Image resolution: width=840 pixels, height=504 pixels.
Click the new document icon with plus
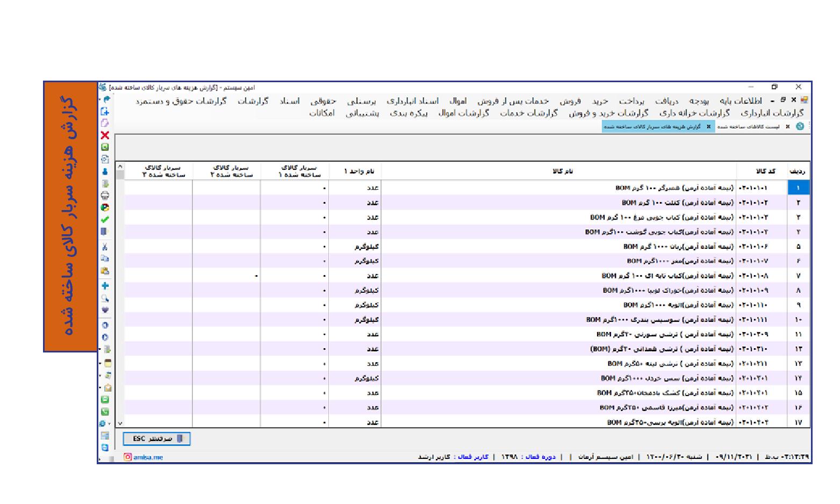[x=105, y=111]
